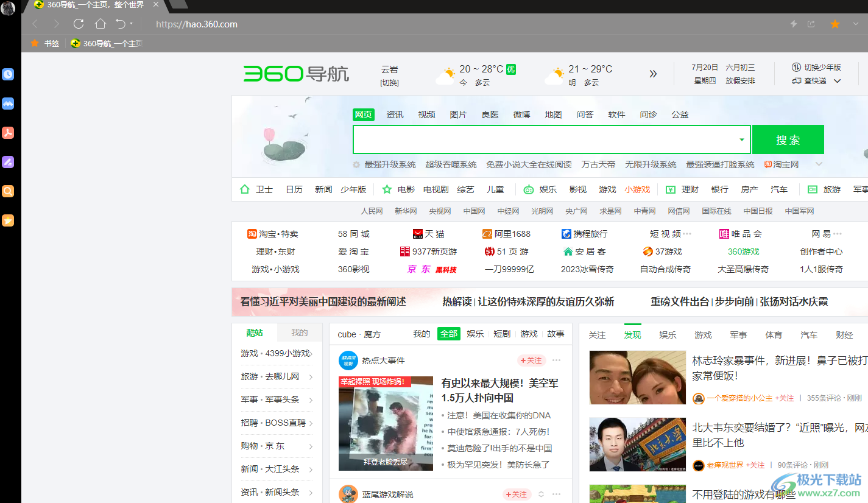
Task: Click the browser forward arrow
Action: (56, 24)
